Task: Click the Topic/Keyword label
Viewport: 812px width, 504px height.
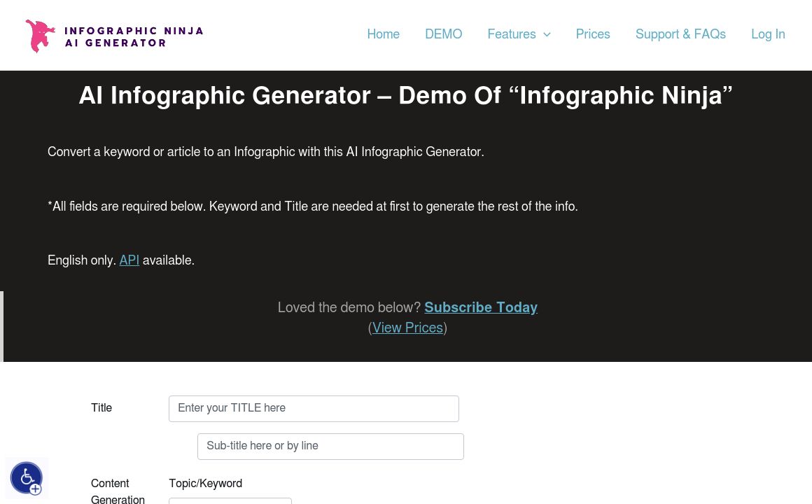Action: tap(205, 484)
